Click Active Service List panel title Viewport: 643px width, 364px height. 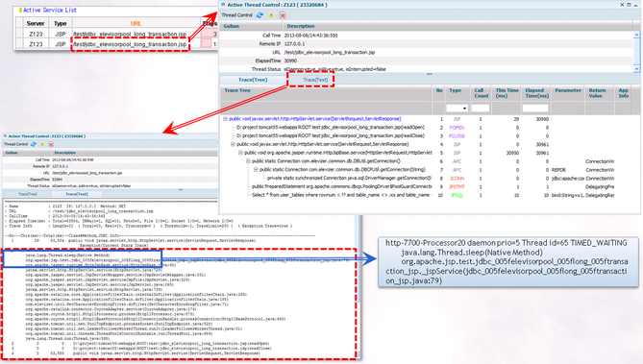50,10
